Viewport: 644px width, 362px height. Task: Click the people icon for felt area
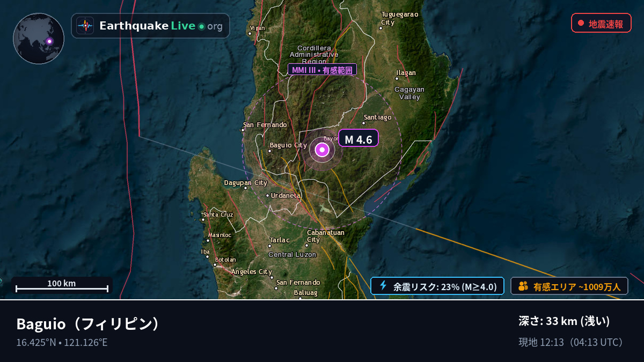(523, 286)
